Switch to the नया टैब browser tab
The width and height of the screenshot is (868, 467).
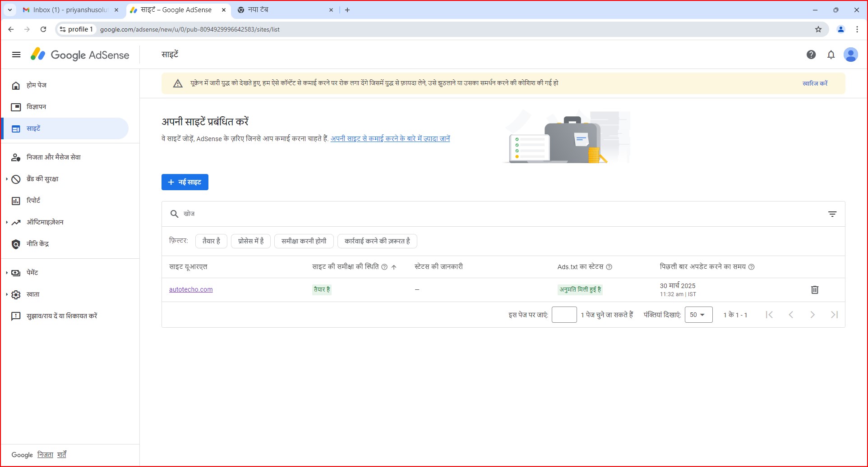click(x=284, y=10)
